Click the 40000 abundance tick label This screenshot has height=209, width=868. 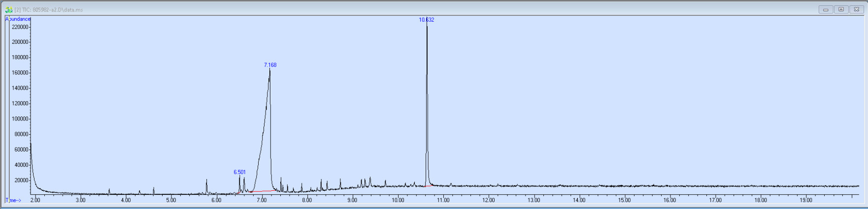(21, 165)
